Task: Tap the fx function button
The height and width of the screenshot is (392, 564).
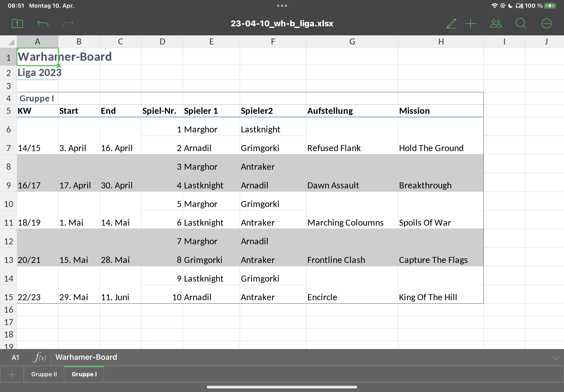Action: coord(39,357)
